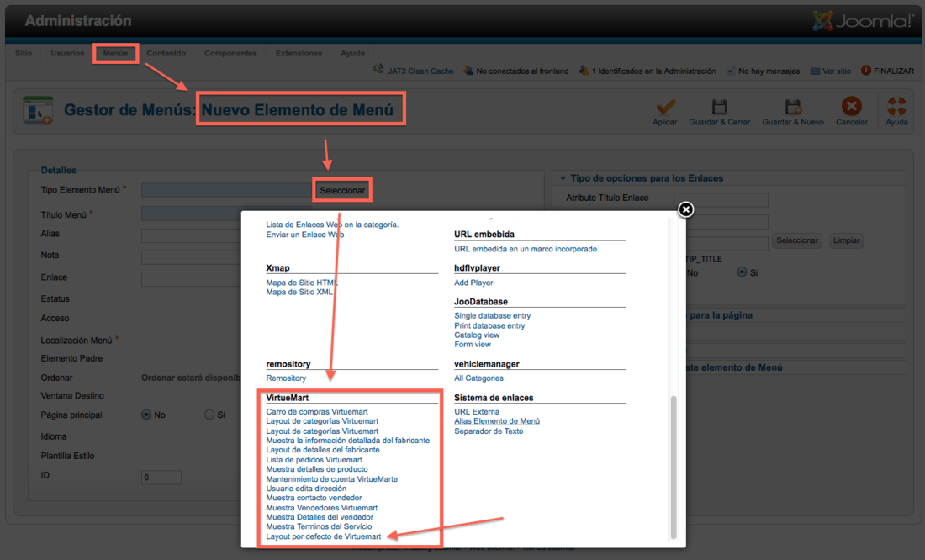The width and height of the screenshot is (925, 560).
Task: Click Seleccionar next to Tipo Elemento Menú
Action: [342, 191]
